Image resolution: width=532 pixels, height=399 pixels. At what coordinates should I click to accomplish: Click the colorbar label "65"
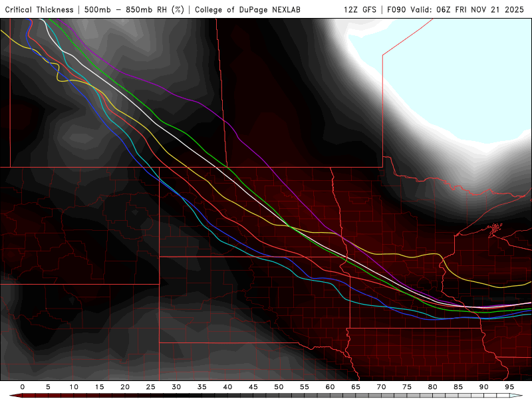click(x=356, y=387)
